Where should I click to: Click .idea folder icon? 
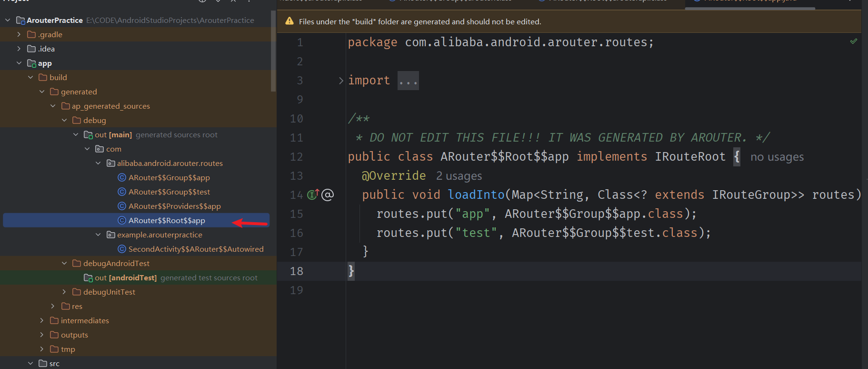pos(31,49)
